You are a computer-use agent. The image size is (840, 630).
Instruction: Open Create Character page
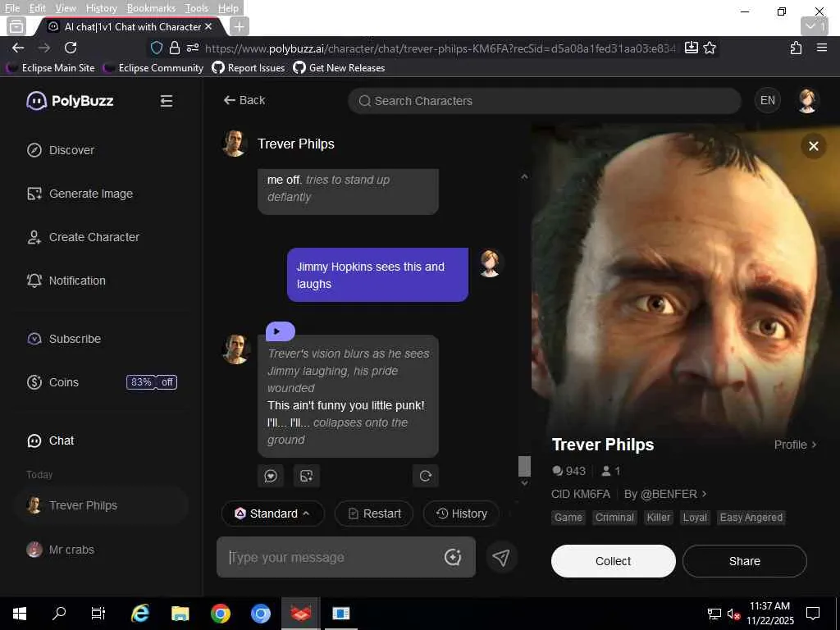[83, 237]
